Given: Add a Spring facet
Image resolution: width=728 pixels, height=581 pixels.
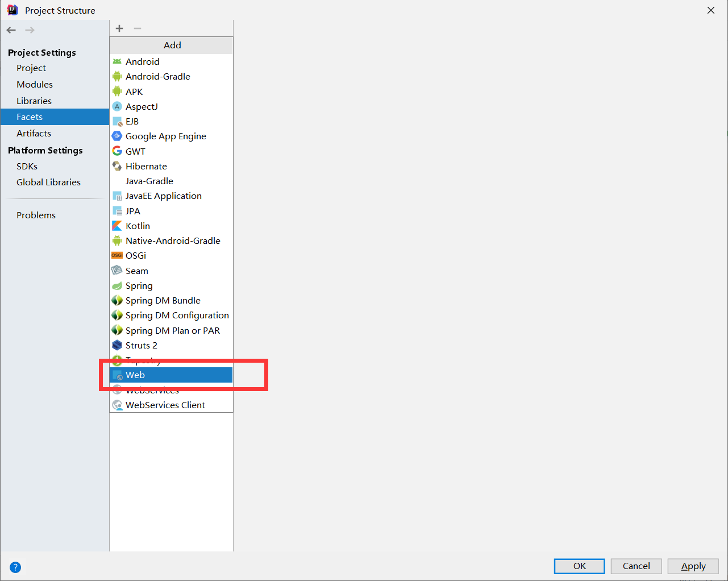Looking at the screenshot, I should pos(139,285).
